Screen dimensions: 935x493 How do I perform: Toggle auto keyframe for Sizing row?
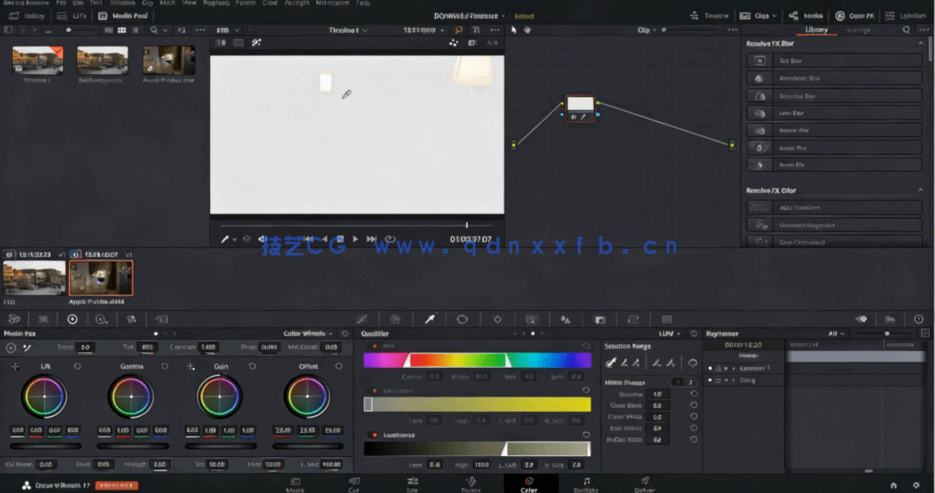tap(725, 380)
